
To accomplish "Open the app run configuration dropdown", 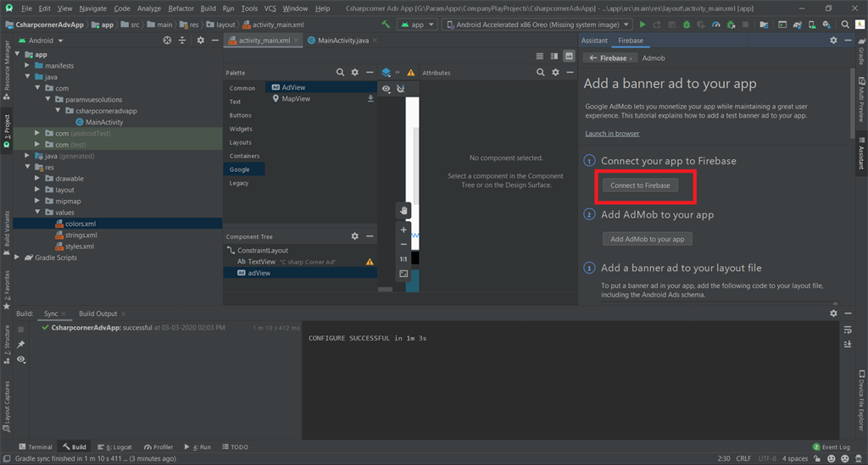I will coord(417,25).
